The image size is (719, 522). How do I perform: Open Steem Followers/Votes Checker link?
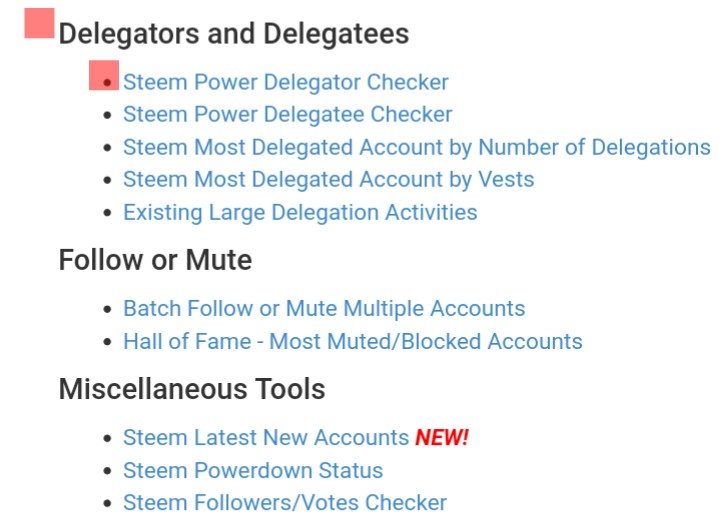[285, 503]
